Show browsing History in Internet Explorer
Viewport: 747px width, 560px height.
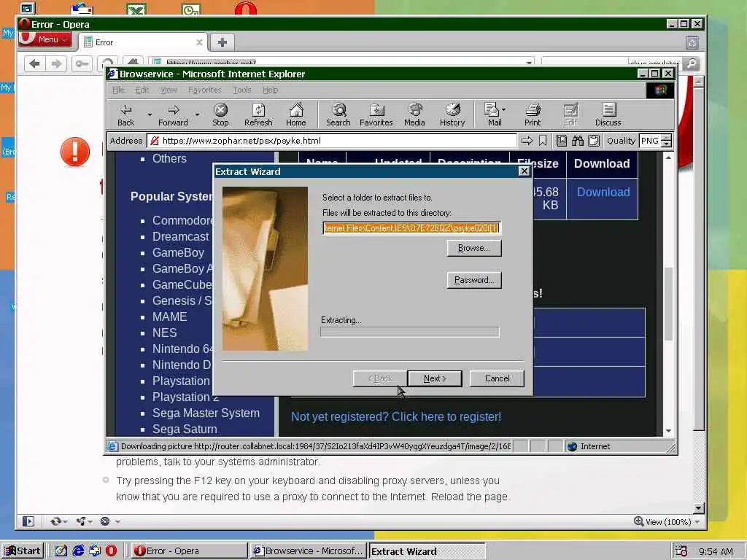pyautogui.click(x=452, y=115)
